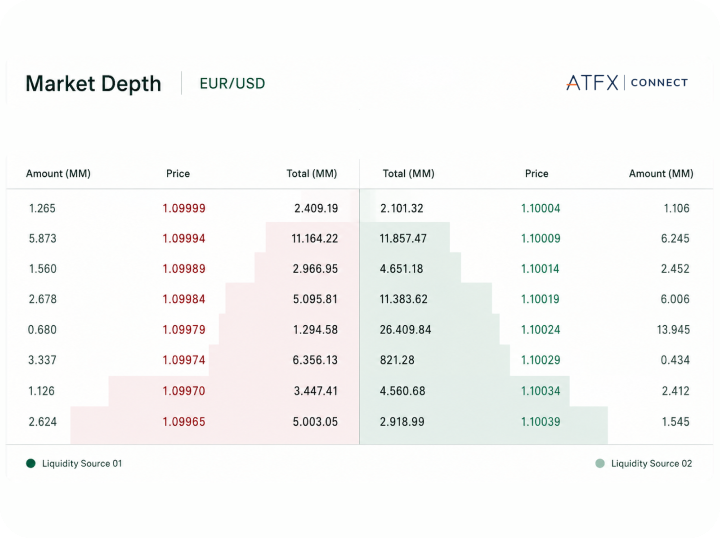Click the light green Liquidity Source 02 dot
Screen dimensions: 720x538
click(600, 463)
